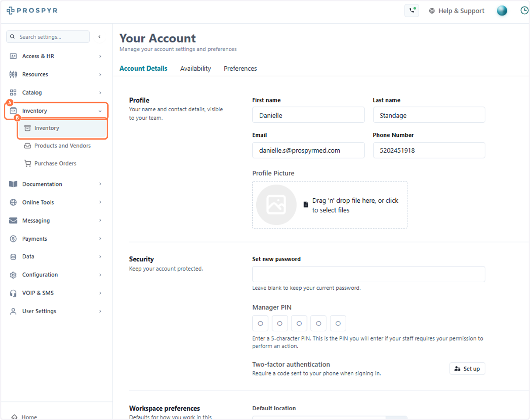Click the Help & Support lifebuoy icon
Viewport: 530px width, 420px height.
point(432,11)
